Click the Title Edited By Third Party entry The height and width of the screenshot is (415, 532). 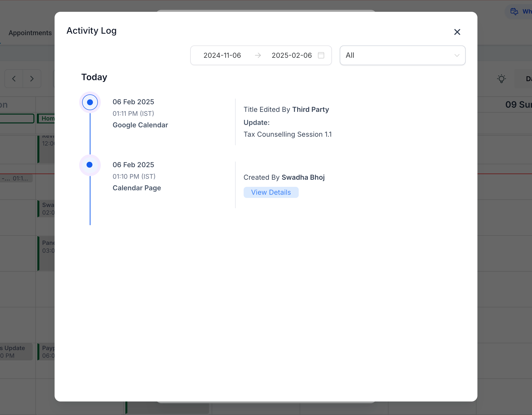pos(286,109)
